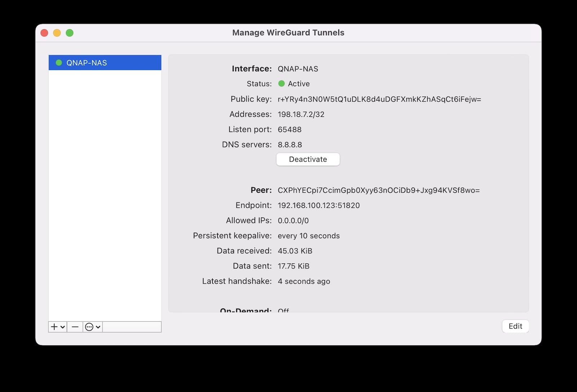
Task: Click the Status: label
Action: tap(259, 84)
